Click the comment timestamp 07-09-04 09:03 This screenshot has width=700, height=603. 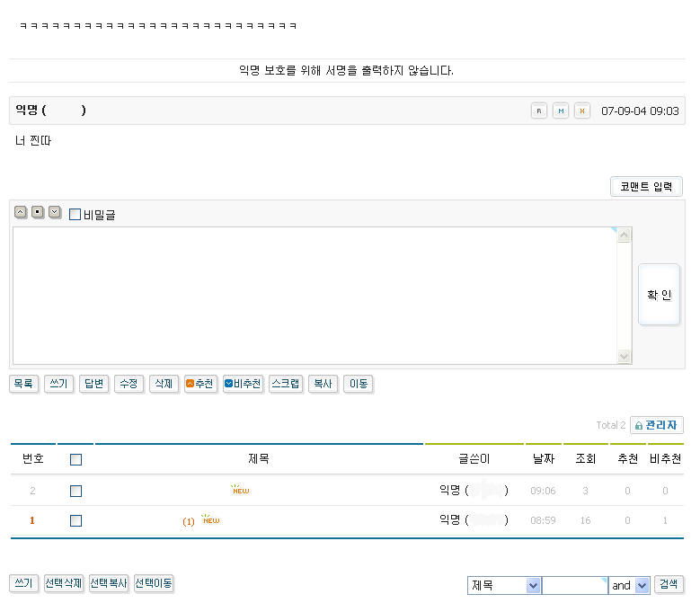click(x=640, y=111)
